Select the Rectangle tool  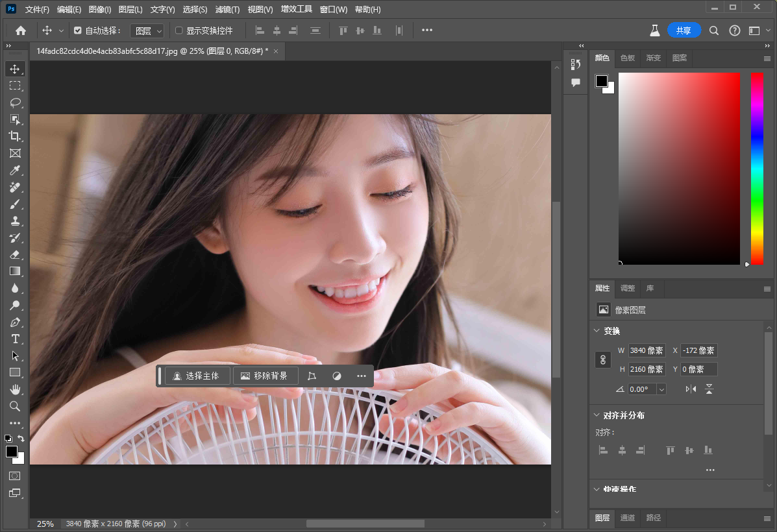(x=16, y=372)
